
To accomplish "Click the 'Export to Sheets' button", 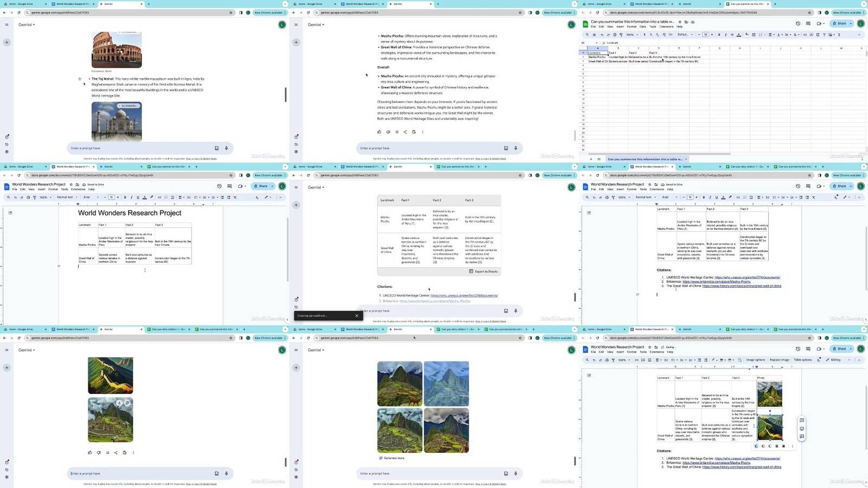I will (483, 271).
